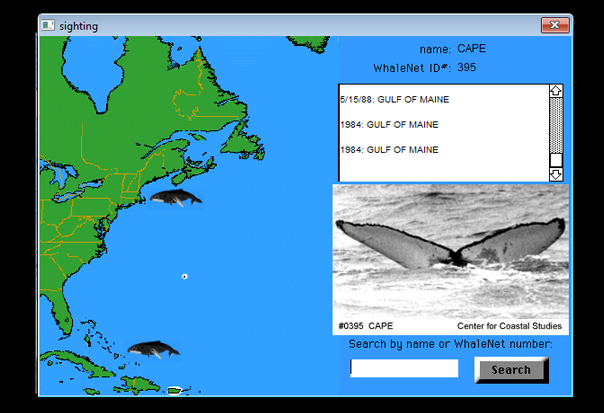Click the CAPE name value
This screenshot has height=413, width=604.
pos(472,48)
